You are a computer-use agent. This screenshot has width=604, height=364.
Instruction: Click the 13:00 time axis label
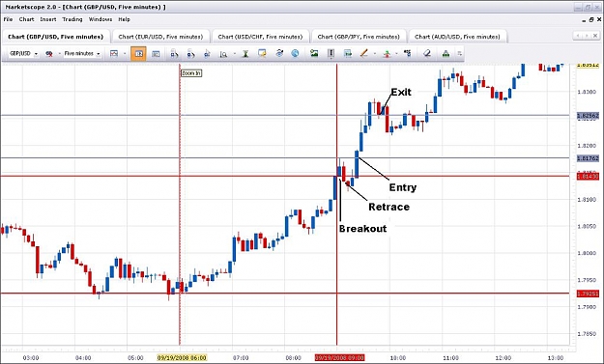click(x=556, y=358)
